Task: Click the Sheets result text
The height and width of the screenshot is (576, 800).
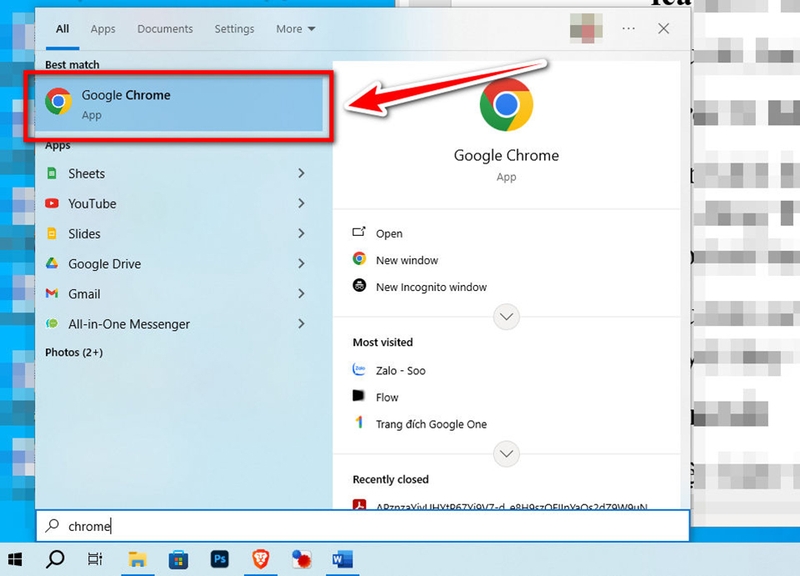Action: 87,173
